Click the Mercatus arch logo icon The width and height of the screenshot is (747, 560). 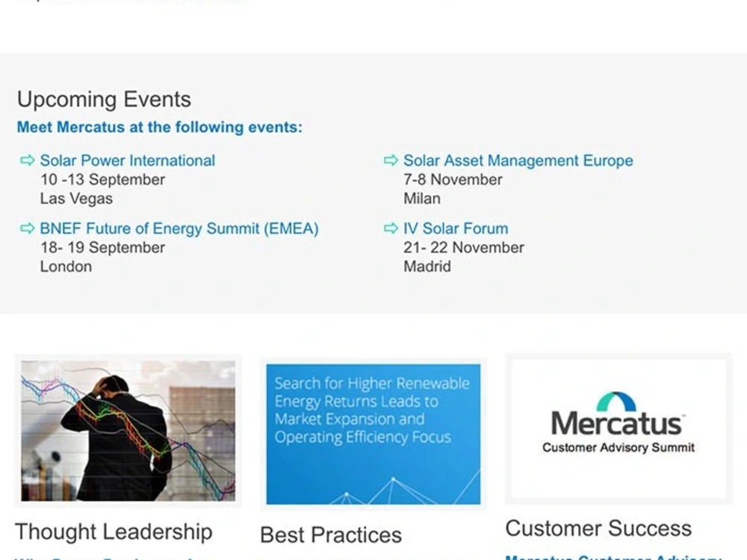click(x=616, y=402)
